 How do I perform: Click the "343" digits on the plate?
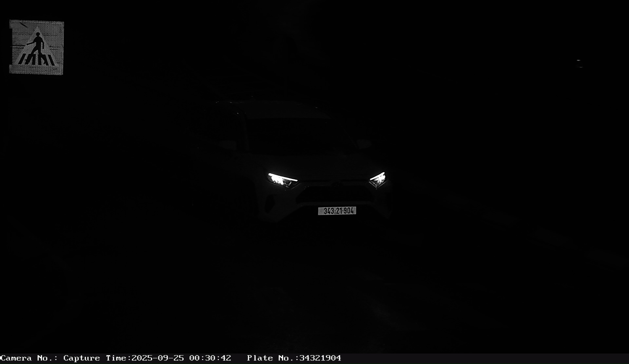[x=328, y=211]
